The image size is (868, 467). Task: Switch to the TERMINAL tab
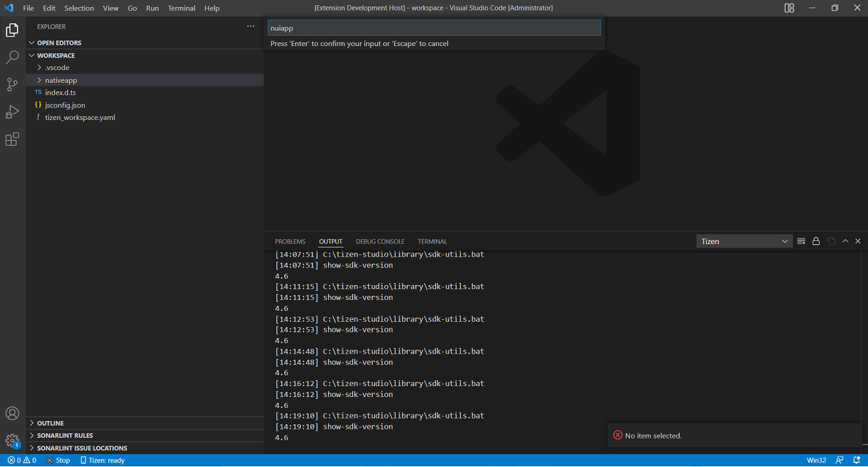(432, 241)
